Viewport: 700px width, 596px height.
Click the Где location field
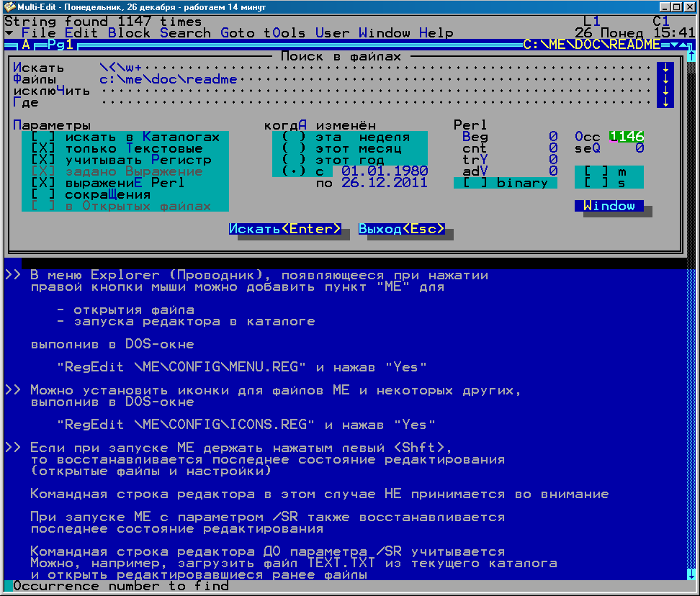[375, 103]
